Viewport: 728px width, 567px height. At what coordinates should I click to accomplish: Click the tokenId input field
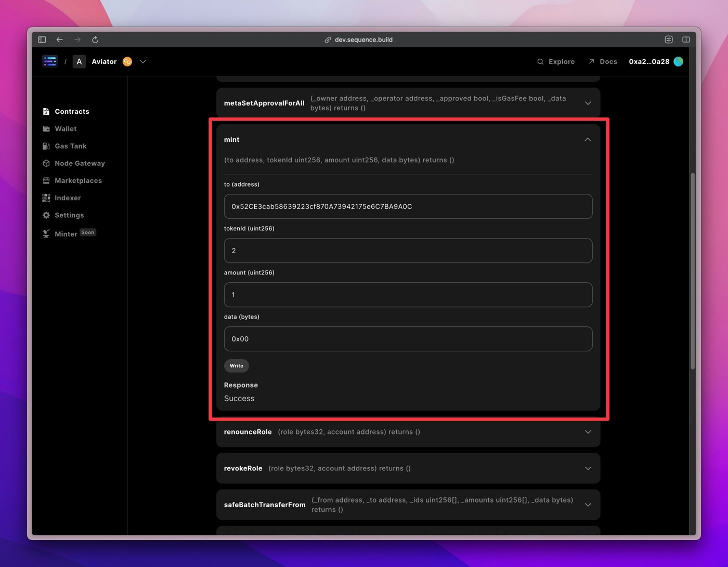(408, 250)
